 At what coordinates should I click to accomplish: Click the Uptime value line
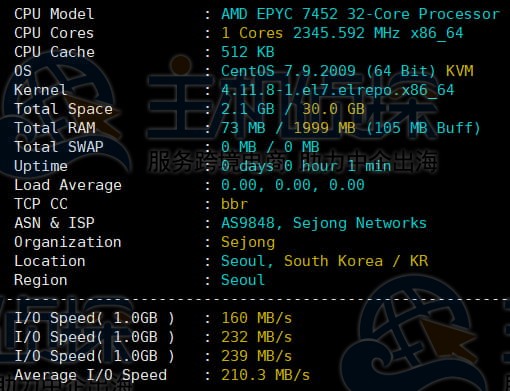click(306, 166)
